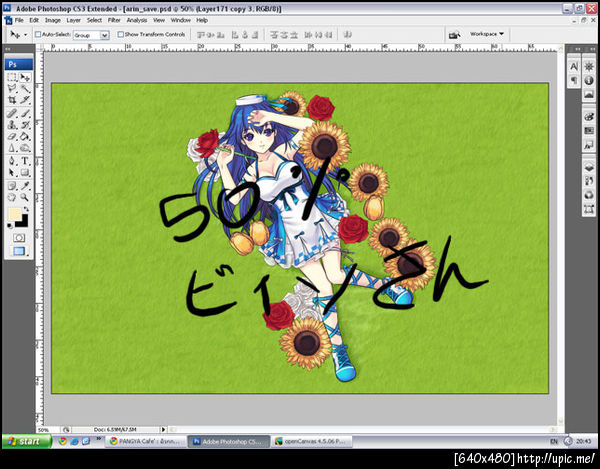
Task: Enable Show Transform Controls checkbox
Action: pyautogui.click(x=121, y=34)
